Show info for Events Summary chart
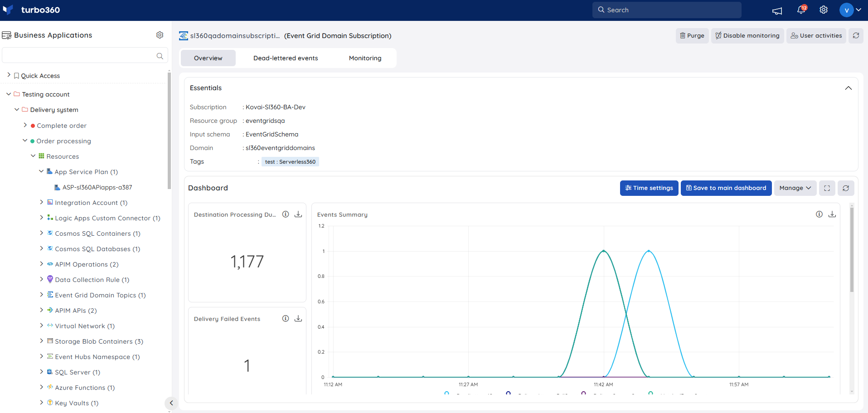 pyautogui.click(x=819, y=214)
